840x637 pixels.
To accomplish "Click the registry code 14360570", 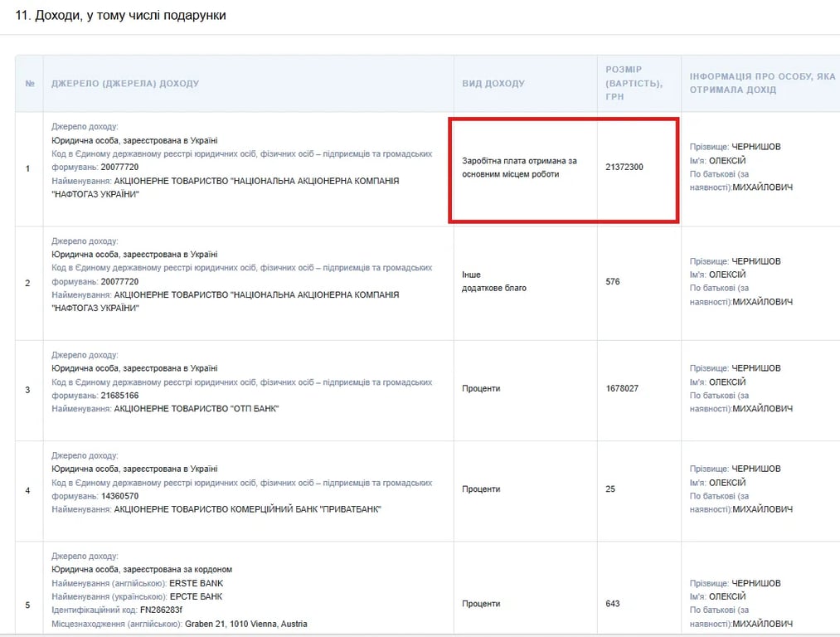I will click(119, 496).
